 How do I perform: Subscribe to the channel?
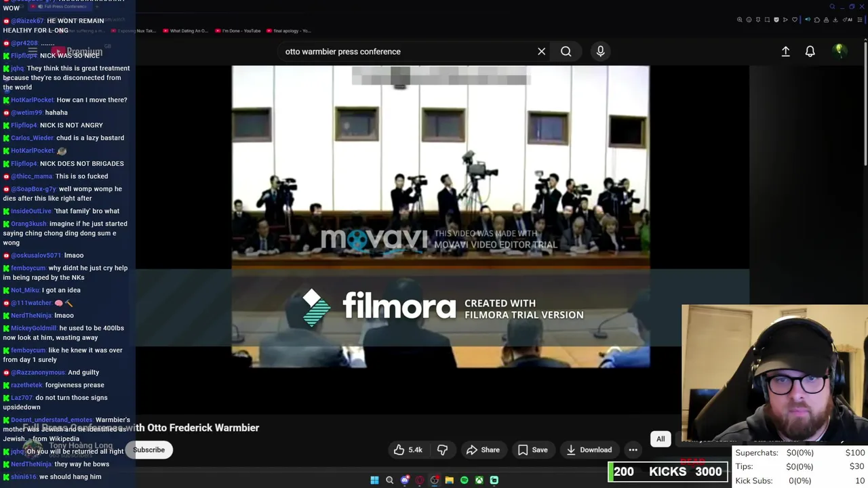pyautogui.click(x=149, y=450)
